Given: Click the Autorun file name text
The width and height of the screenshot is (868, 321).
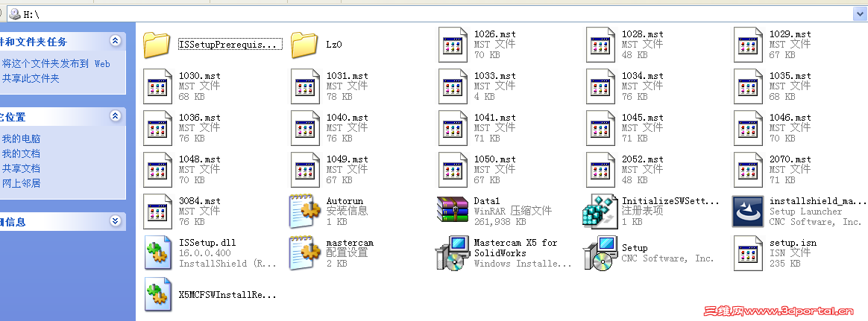Looking at the screenshot, I should [x=345, y=201].
